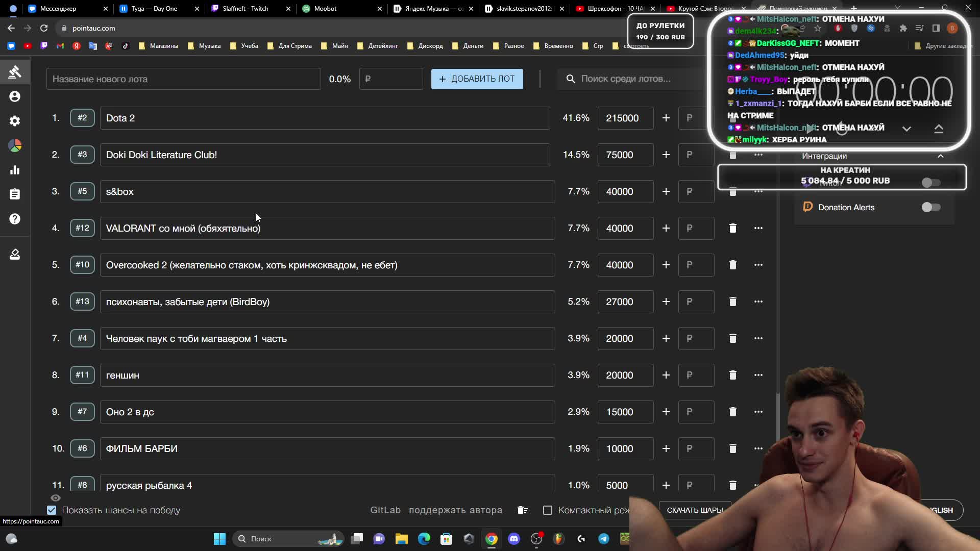Screen dimensions: 980x551
Task: Focus the Название нового лота field
Action: click(x=183, y=79)
